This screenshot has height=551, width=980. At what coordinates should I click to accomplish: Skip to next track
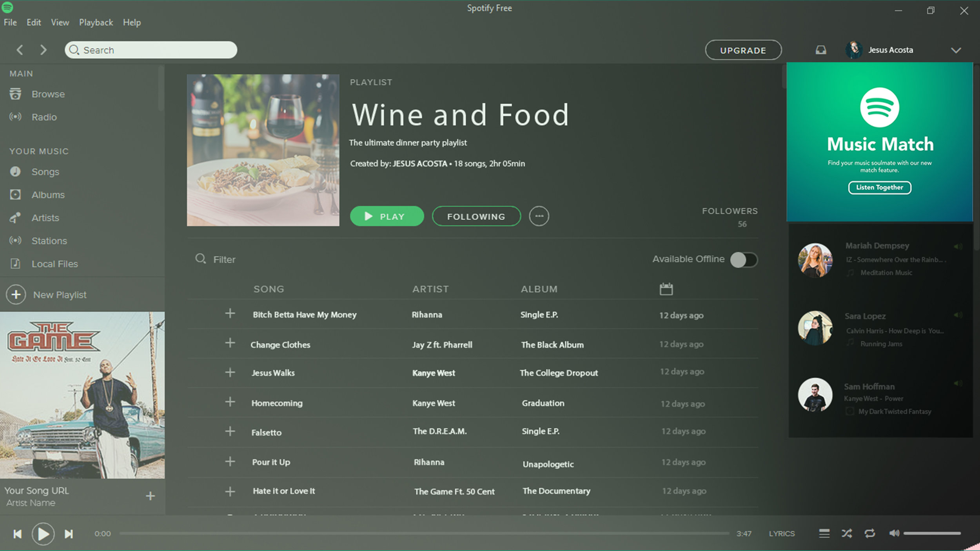click(69, 534)
